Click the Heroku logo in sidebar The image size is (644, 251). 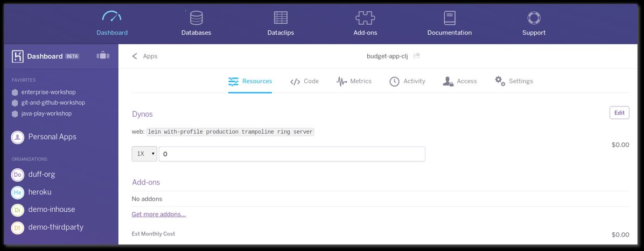coord(18,56)
